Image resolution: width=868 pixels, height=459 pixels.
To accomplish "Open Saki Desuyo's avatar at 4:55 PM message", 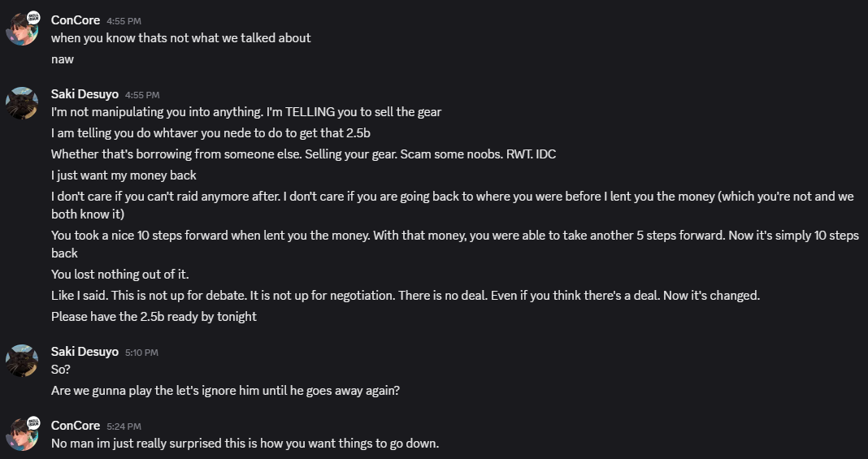I will coord(22,103).
